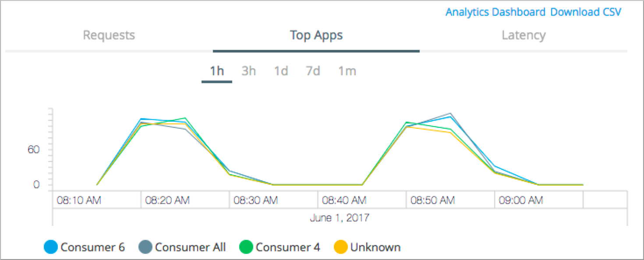This screenshot has height=260, width=644.
Task: Select the 1h time range
Action: point(216,70)
